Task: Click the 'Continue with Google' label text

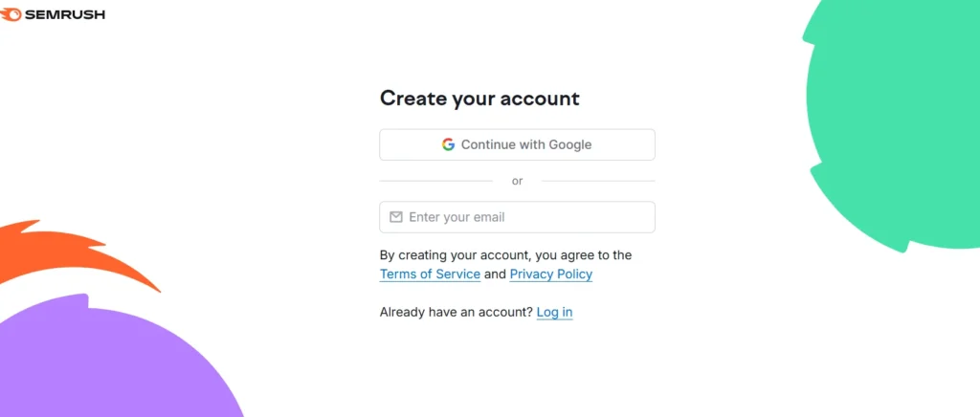Action: coord(526,144)
